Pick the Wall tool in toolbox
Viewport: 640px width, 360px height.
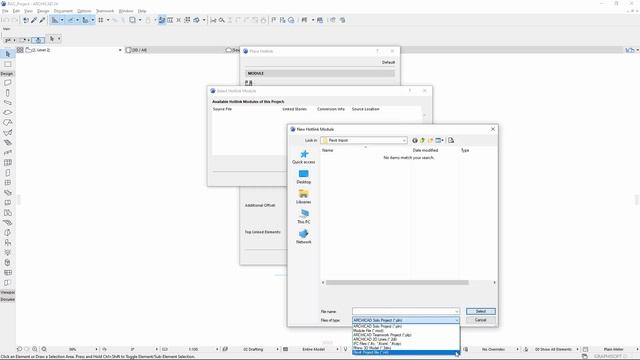click(x=7, y=83)
